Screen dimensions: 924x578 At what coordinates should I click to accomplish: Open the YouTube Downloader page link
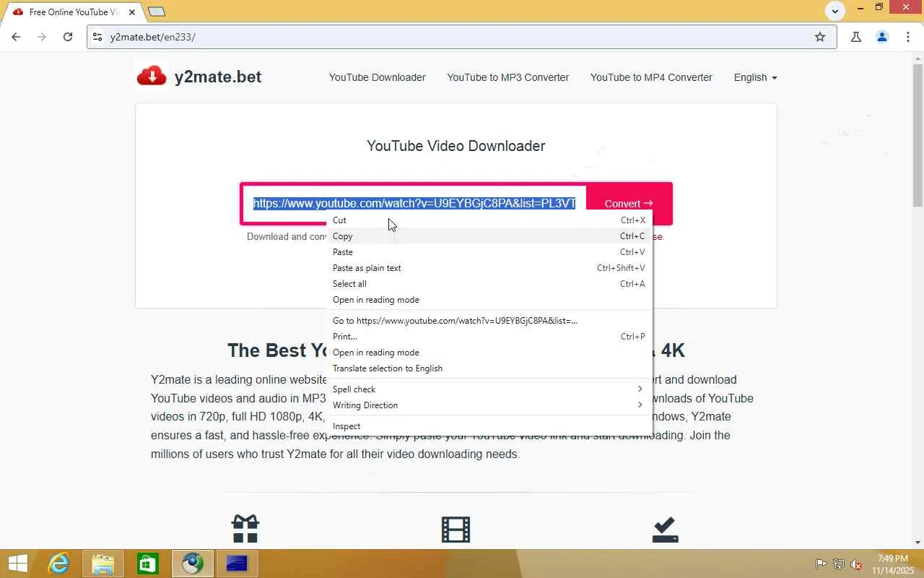pyautogui.click(x=377, y=77)
